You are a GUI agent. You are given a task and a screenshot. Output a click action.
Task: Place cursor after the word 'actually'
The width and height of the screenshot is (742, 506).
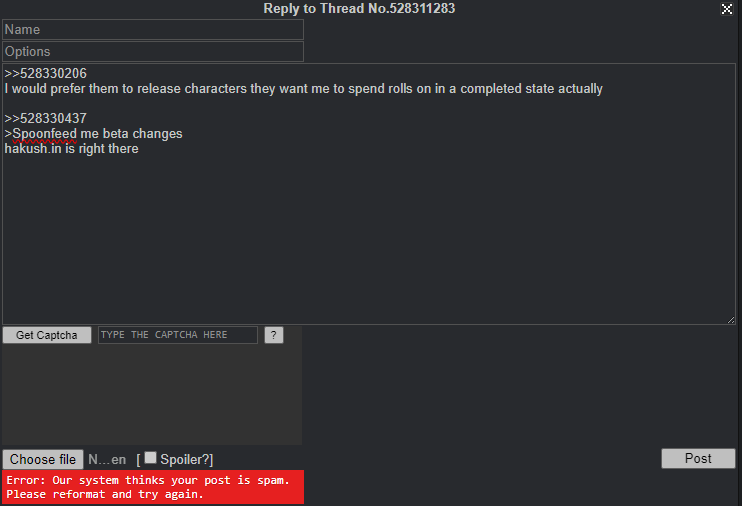pos(603,89)
